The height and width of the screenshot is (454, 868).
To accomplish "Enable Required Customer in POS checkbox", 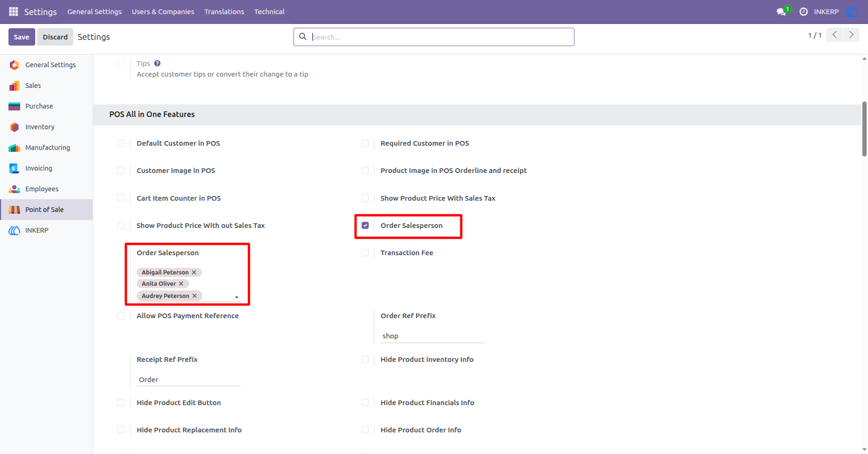I will 365,143.
